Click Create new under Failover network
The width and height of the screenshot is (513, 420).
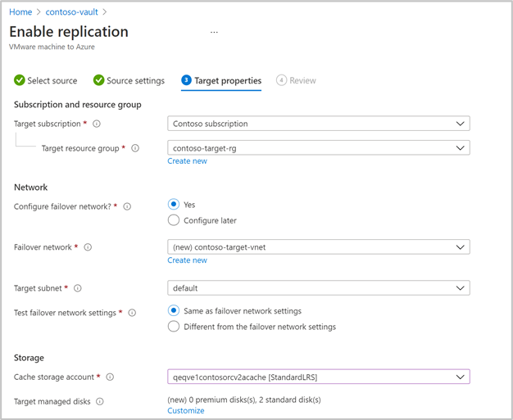[x=187, y=260]
